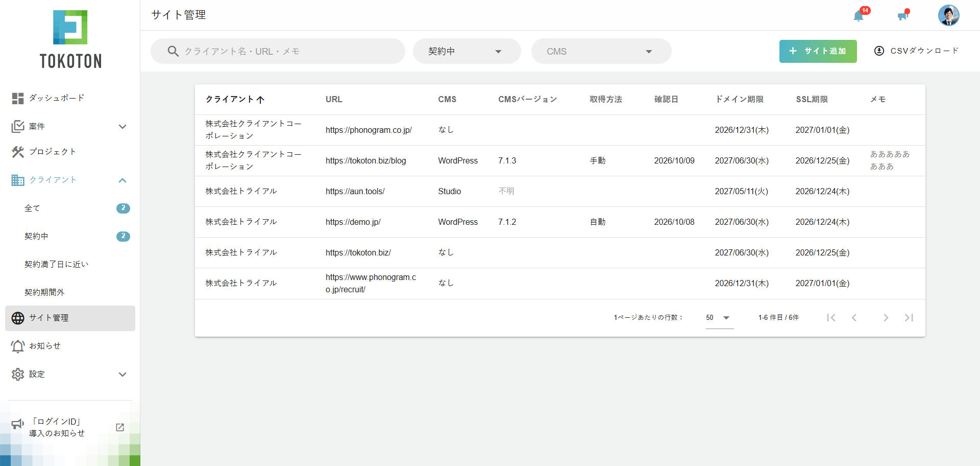Click the https://demo.jp/ row URL
Screen dimensions: 980x466
(x=353, y=222)
